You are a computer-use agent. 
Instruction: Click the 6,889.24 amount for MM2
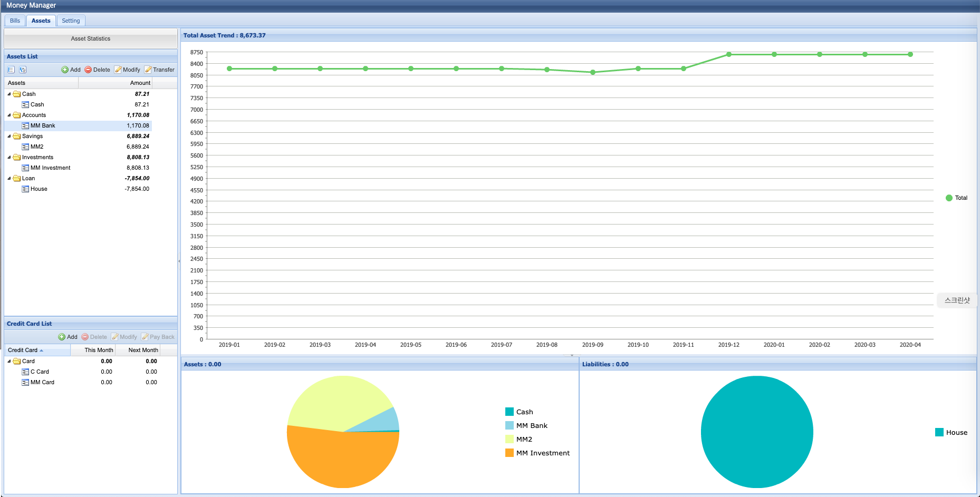pyautogui.click(x=138, y=147)
